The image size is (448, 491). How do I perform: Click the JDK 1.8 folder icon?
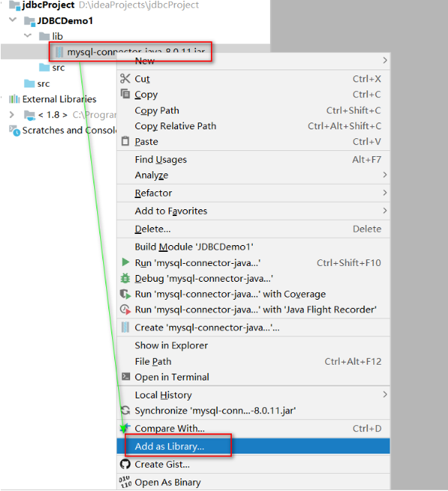click(30, 115)
